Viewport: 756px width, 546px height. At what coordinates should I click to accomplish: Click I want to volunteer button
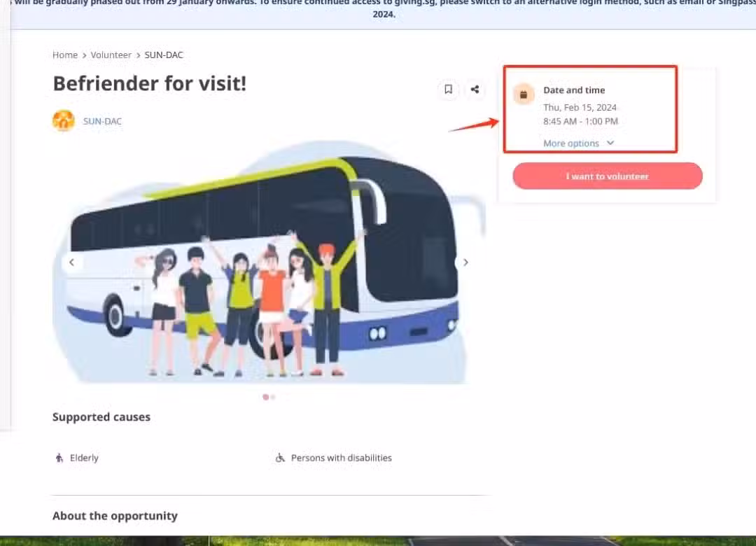coord(608,176)
